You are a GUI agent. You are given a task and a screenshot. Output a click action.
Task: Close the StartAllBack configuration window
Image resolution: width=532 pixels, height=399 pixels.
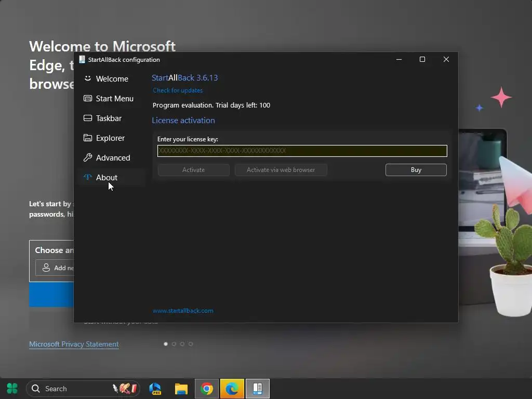(x=446, y=59)
